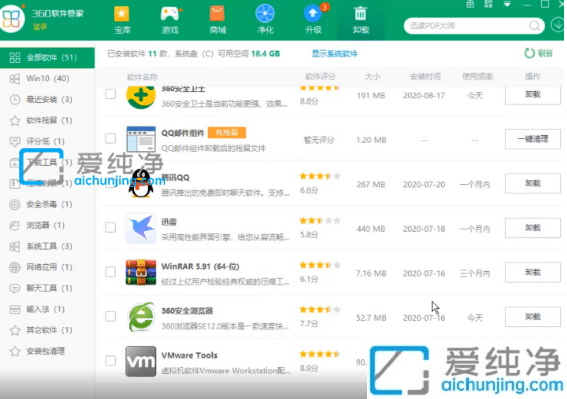Select 安全杀毒 (1) category
Viewport: 567px width, 399px height.
[47, 204]
